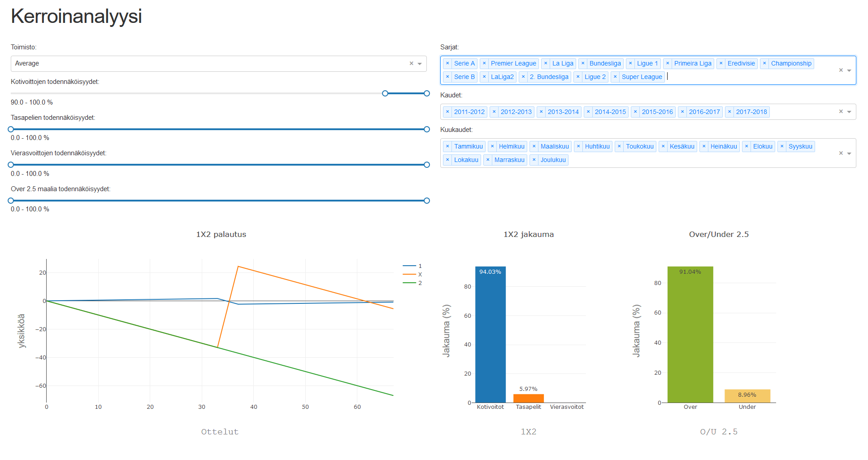Image resolution: width=868 pixels, height=460 pixels.
Task: Remove the Championship tag from leagues
Action: tap(764, 64)
